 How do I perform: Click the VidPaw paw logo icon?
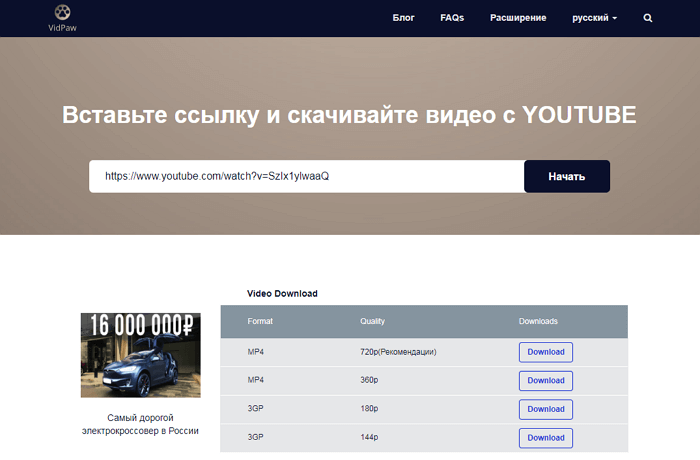(x=63, y=13)
